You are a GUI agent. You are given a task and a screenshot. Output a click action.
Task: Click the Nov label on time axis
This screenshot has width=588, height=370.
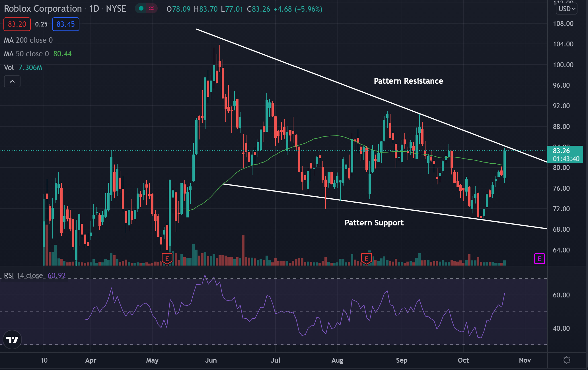tap(525, 360)
